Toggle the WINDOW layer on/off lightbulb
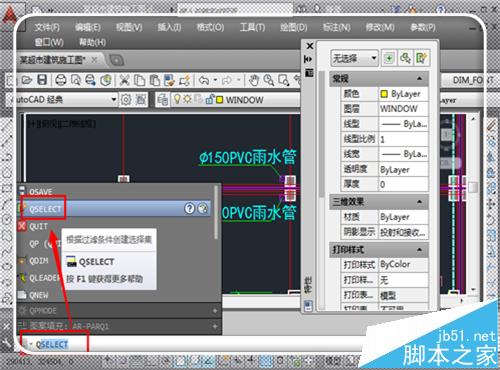Screen dimensions: 500x370 177,99
